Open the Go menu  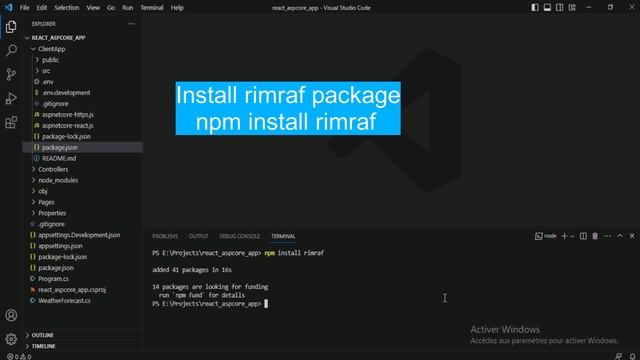click(x=111, y=8)
